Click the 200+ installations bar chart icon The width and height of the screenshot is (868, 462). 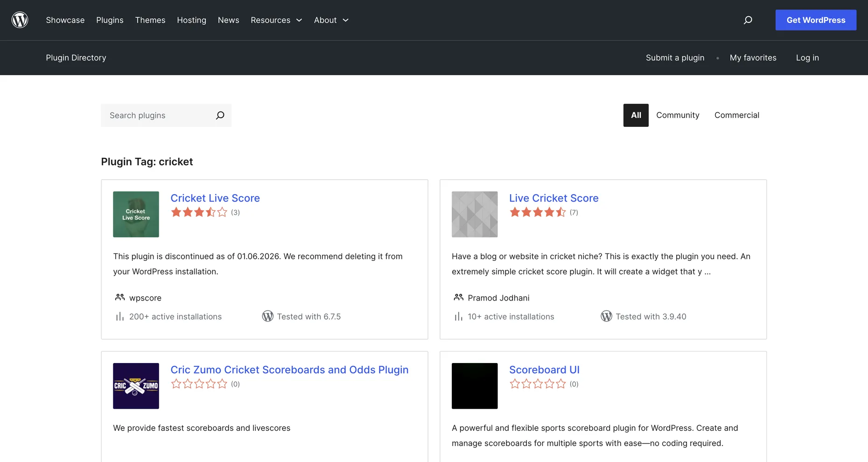coord(120,316)
